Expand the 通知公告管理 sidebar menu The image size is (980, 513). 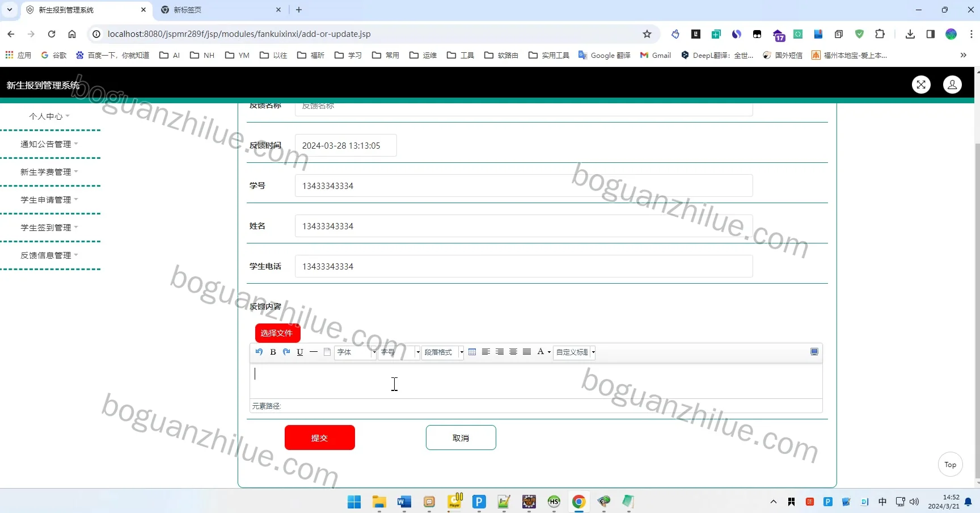click(x=49, y=144)
